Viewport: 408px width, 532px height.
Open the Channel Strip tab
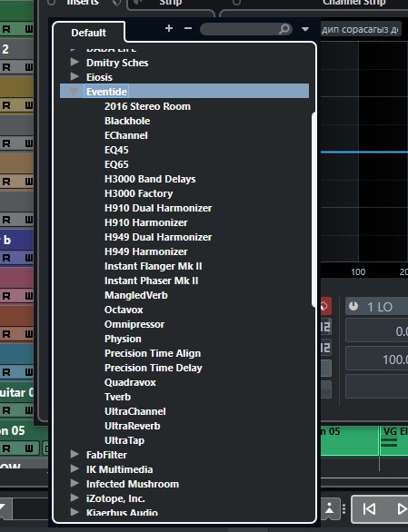[354, 3]
